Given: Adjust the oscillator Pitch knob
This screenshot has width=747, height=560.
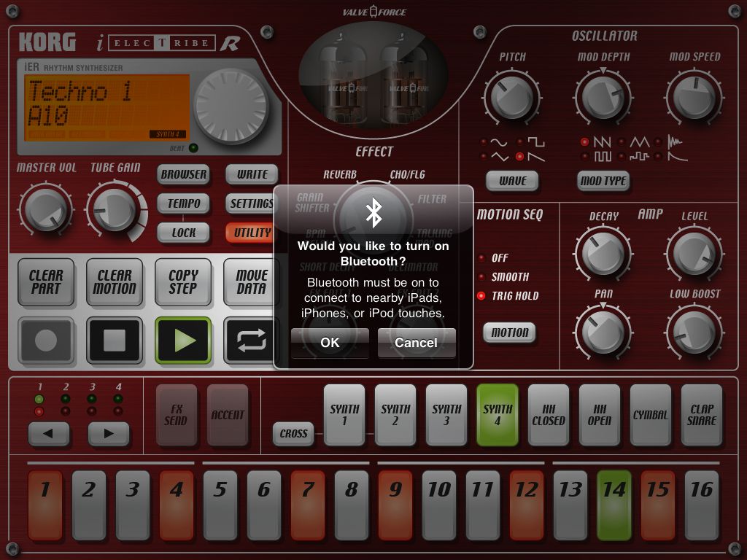Looking at the screenshot, I should (512, 98).
